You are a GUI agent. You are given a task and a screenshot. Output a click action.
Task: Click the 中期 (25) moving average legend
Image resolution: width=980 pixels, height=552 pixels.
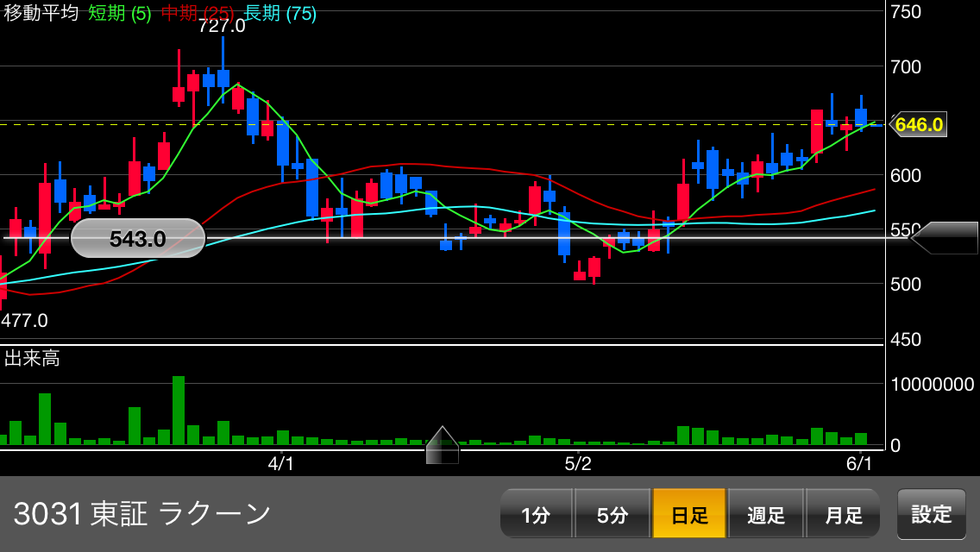[x=198, y=13]
